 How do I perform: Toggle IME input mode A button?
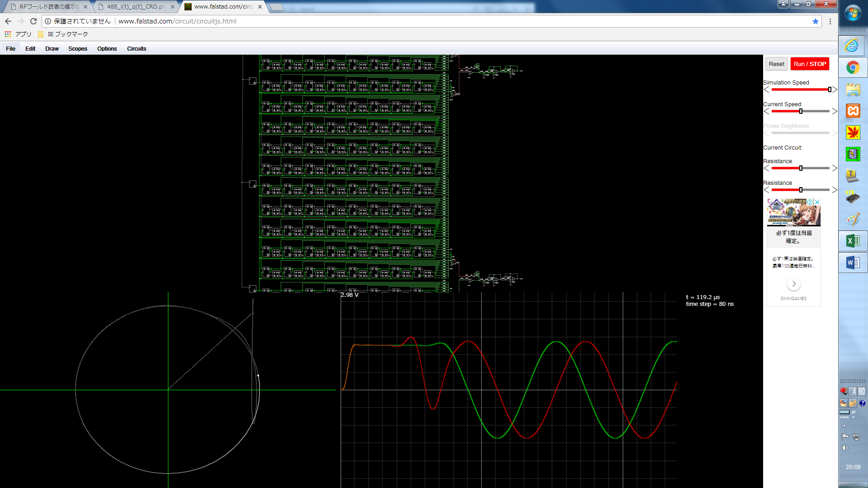point(854,392)
